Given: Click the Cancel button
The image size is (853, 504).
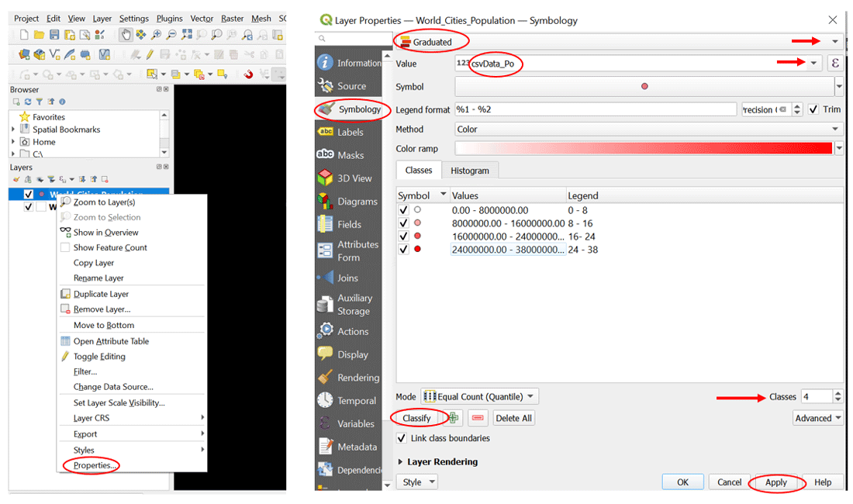Looking at the screenshot, I should [x=729, y=482].
